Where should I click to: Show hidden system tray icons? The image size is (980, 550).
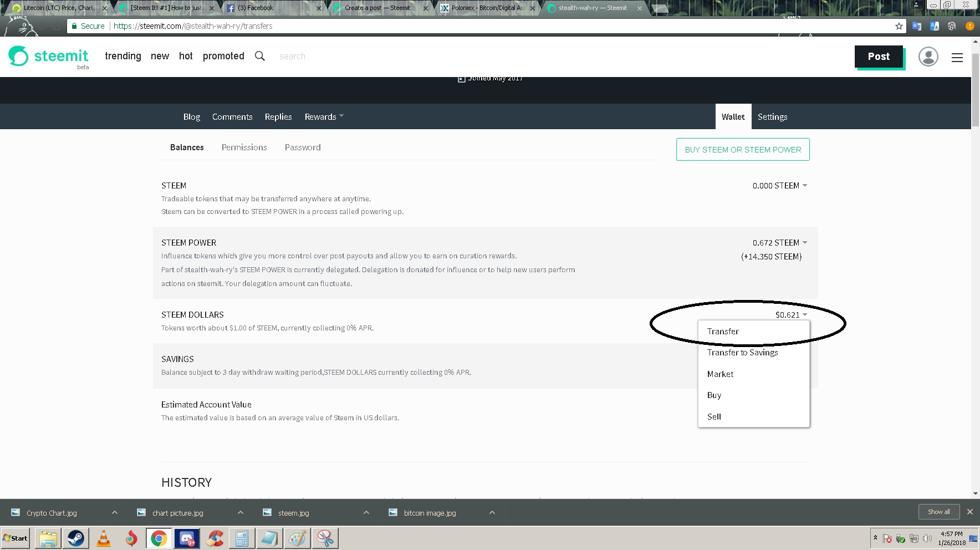875,538
